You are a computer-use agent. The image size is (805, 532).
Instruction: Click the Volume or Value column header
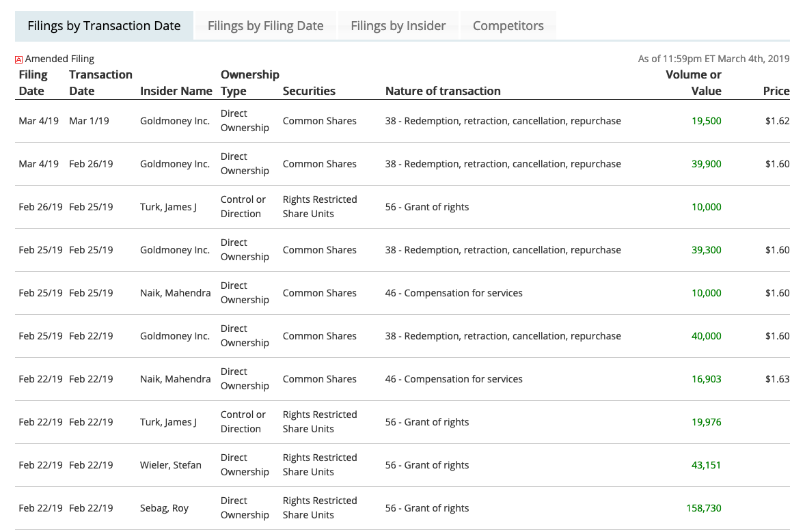694,83
